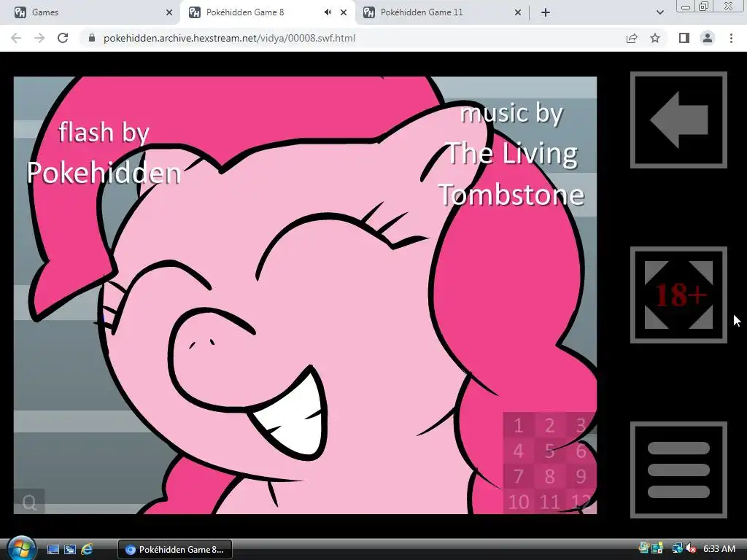The height and width of the screenshot is (560, 747).
Task: Select scene number 3 in grid
Action: (x=581, y=425)
